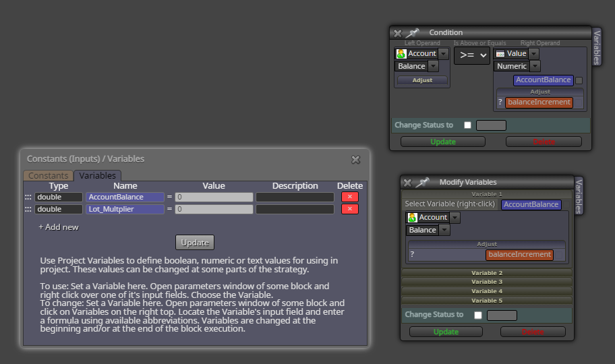Open Variables side tab of Condition window
This screenshot has width=615, height=364.
point(597,47)
